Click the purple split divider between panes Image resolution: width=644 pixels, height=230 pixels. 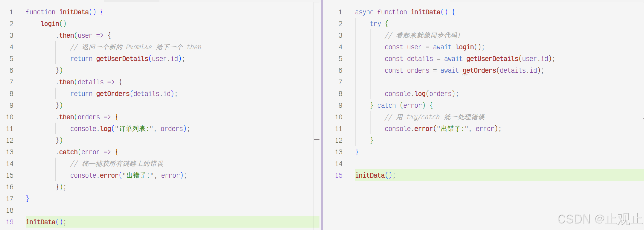322,115
